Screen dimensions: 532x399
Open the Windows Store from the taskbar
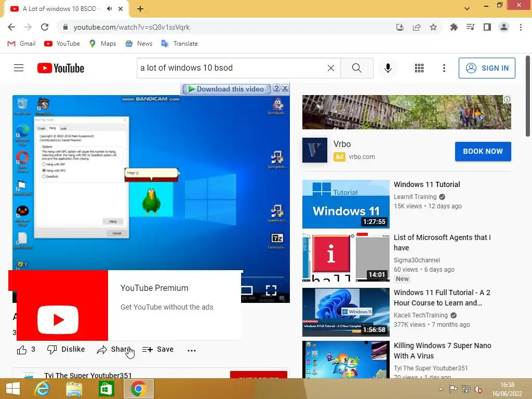coord(106,389)
